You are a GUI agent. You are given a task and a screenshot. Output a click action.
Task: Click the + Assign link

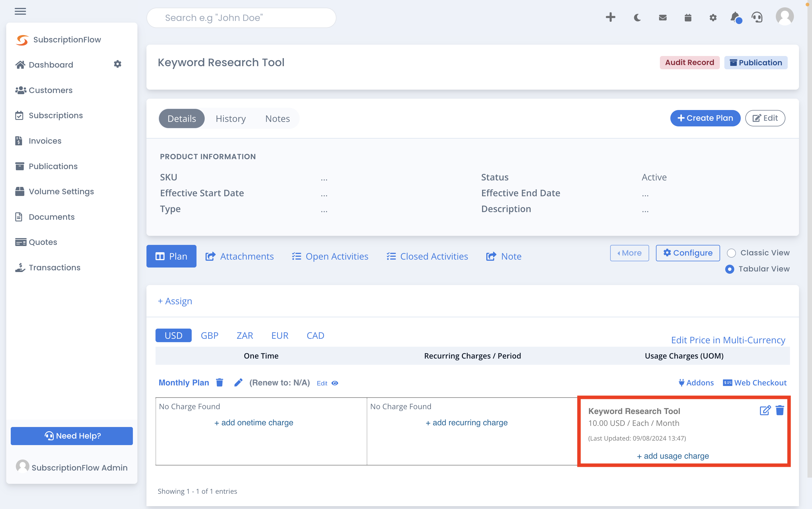click(x=175, y=301)
